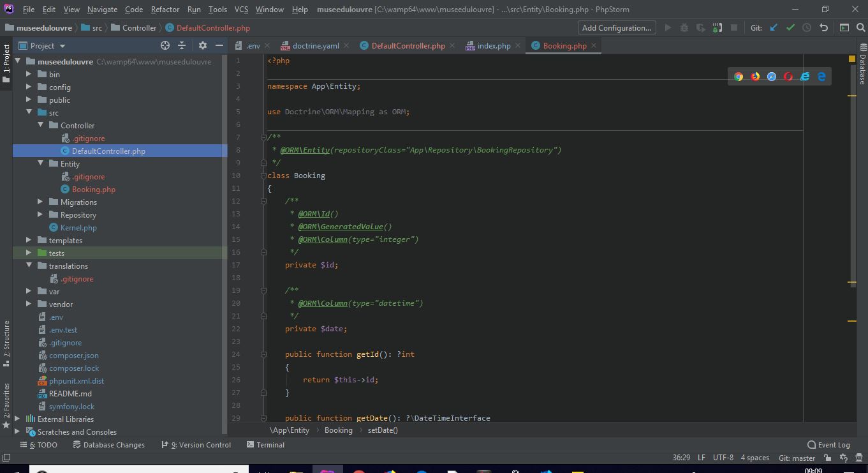Click Git: master branch widget
This screenshot has height=473, width=868.
(x=797, y=458)
